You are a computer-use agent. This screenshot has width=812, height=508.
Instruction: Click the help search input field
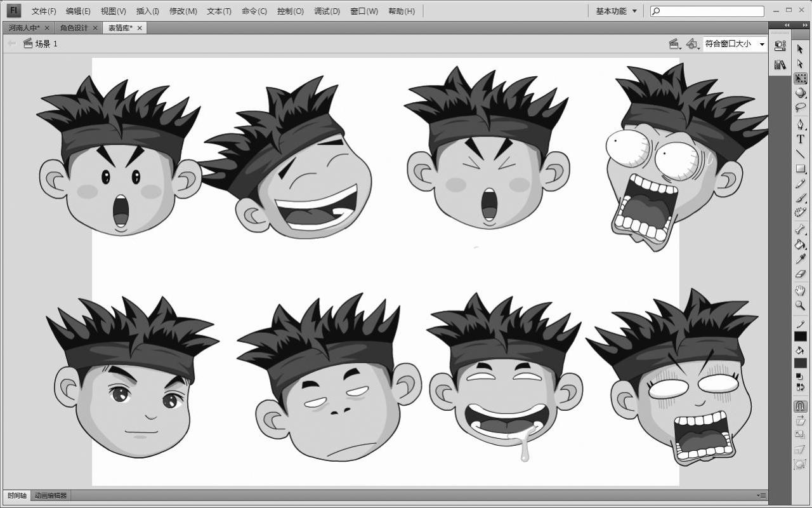coord(707,11)
